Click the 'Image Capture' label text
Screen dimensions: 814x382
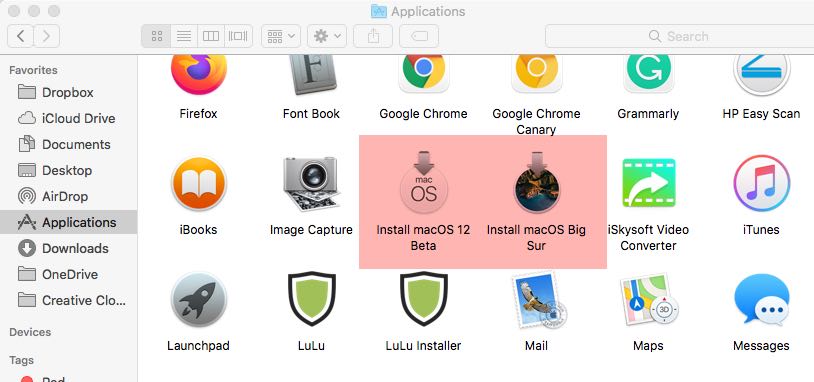311,229
